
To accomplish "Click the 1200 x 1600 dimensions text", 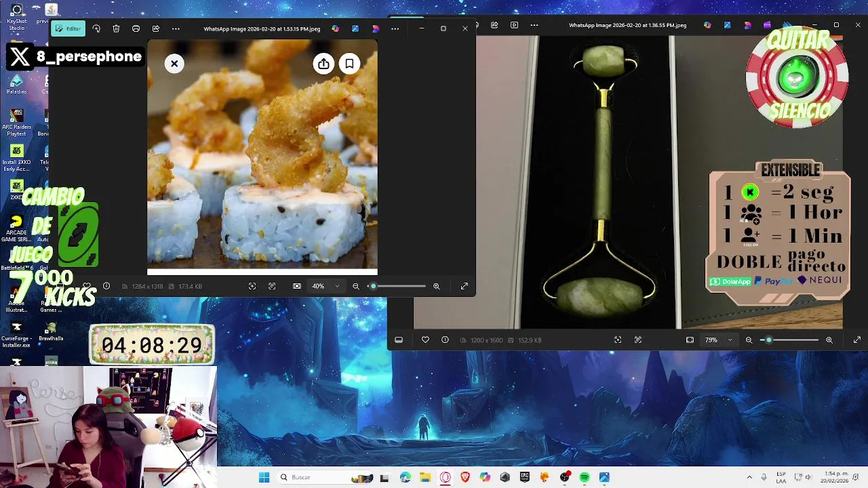I will pos(486,340).
